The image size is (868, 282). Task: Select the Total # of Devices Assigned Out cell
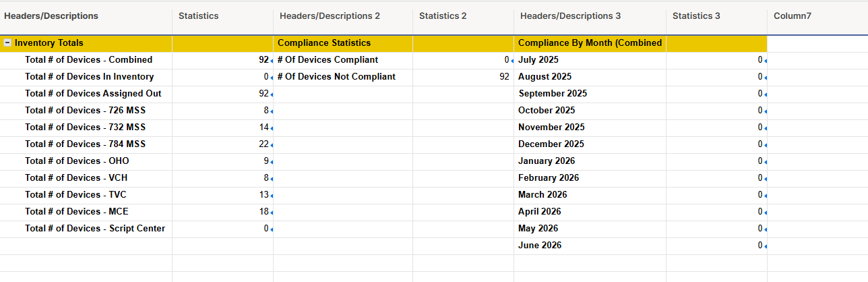[86, 94]
